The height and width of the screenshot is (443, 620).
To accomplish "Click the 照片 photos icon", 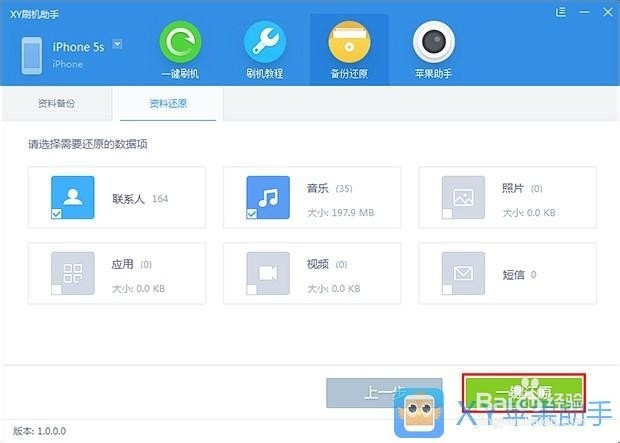I will click(x=463, y=197).
